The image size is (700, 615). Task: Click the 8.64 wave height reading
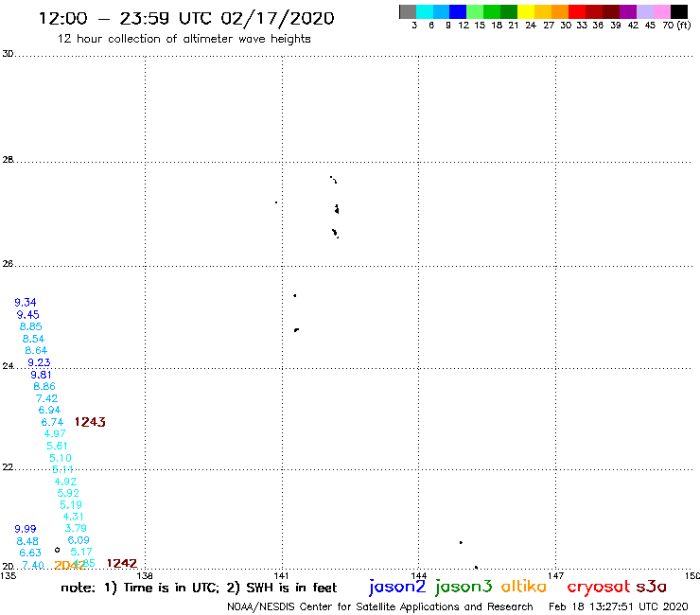click(x=36, y=350)
